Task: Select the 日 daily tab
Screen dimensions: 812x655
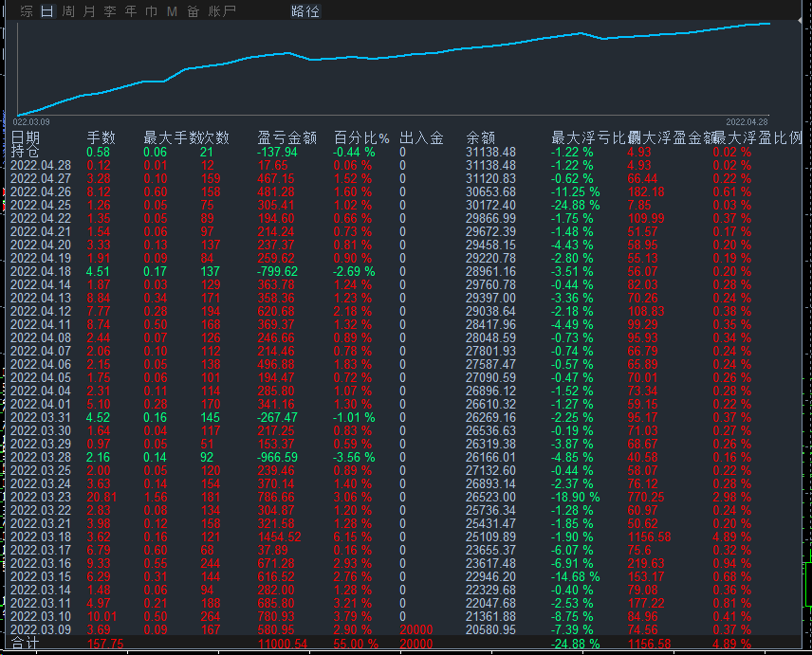Action: coord(47,11)
